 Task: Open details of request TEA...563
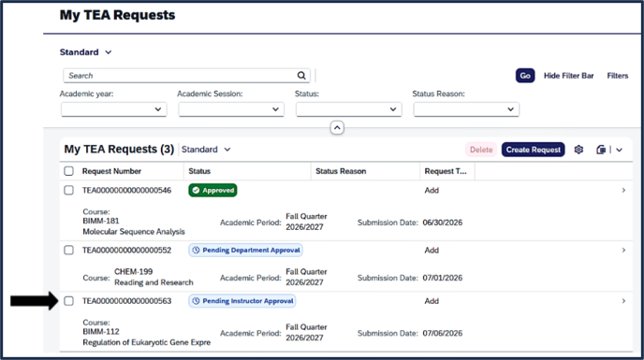623,301
